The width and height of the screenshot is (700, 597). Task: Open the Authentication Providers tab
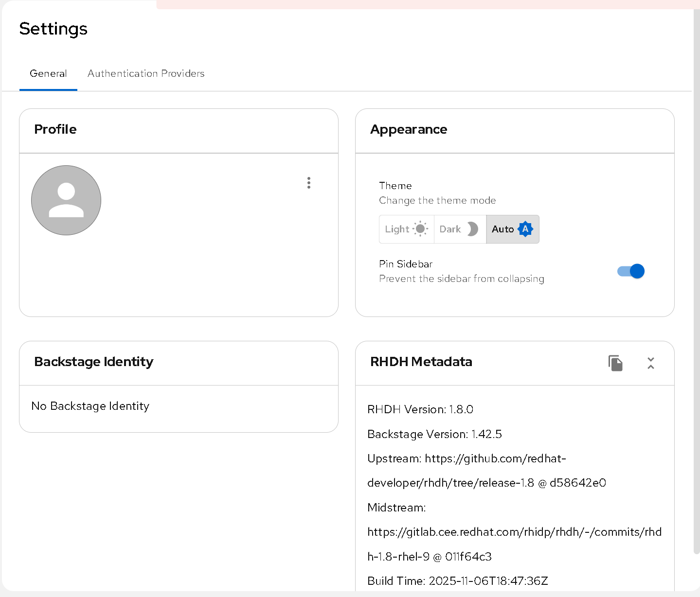[x=146, y=73]
